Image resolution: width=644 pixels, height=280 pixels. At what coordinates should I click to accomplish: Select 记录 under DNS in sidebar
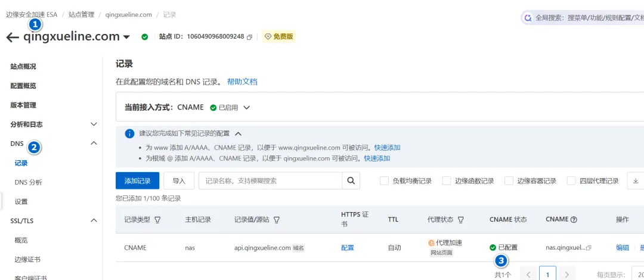click(21, 163)
